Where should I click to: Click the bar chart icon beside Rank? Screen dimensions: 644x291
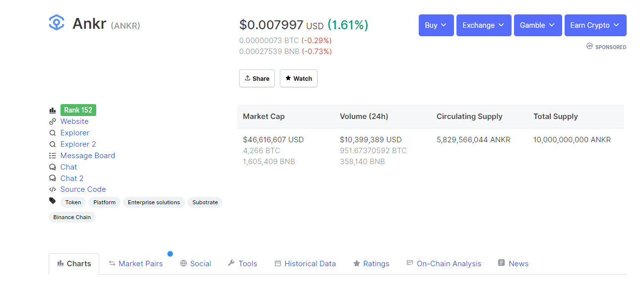53,110
